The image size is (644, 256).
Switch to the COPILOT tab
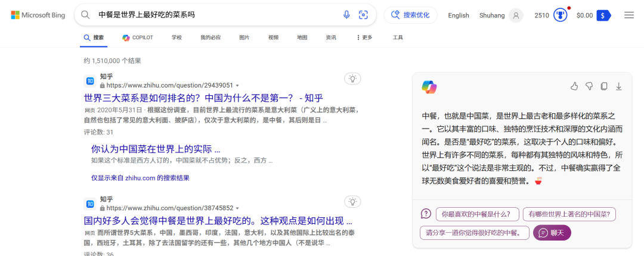(138, 38)
